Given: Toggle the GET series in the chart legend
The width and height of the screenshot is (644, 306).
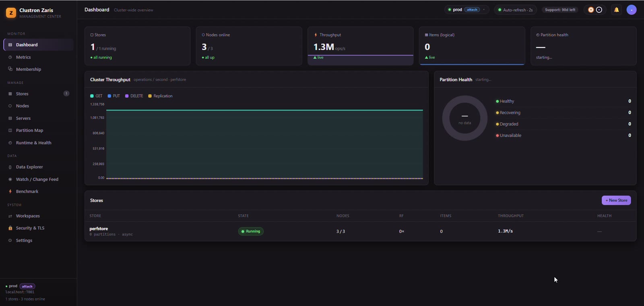Looking at the screenshot, I should (96, 96).
